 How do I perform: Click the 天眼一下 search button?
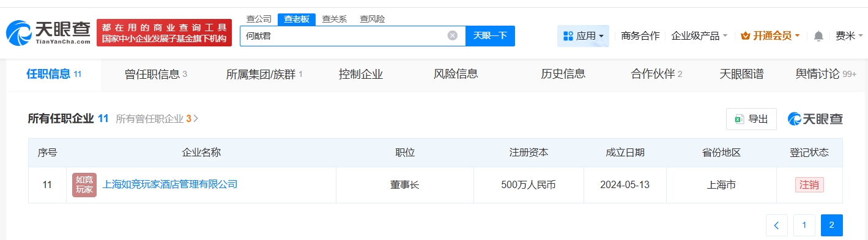tap(490, 35)
